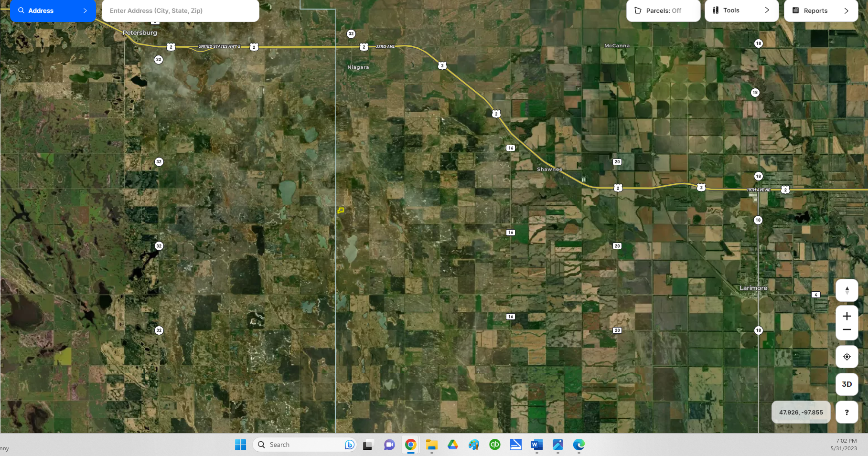The height and width of the screenshot is (456, 868).
Task: Switch the map to 3D view
Action: coord(847,384)
